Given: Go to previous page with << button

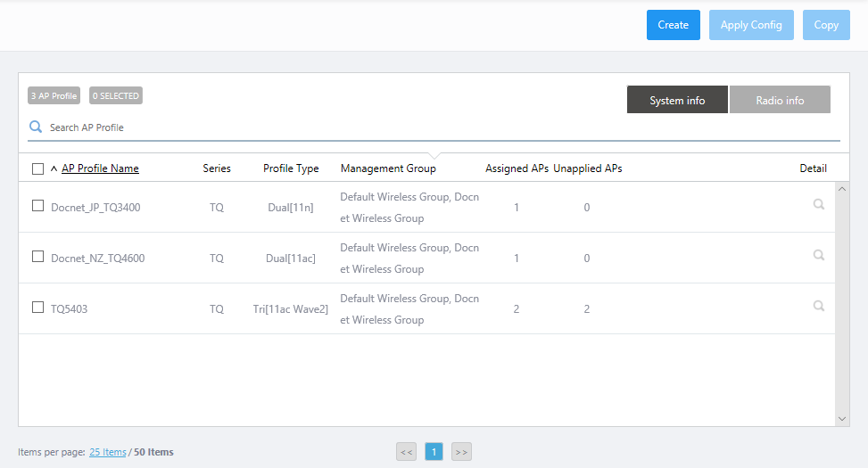Looking at the screenshot, I should click(x=407, y=452).
